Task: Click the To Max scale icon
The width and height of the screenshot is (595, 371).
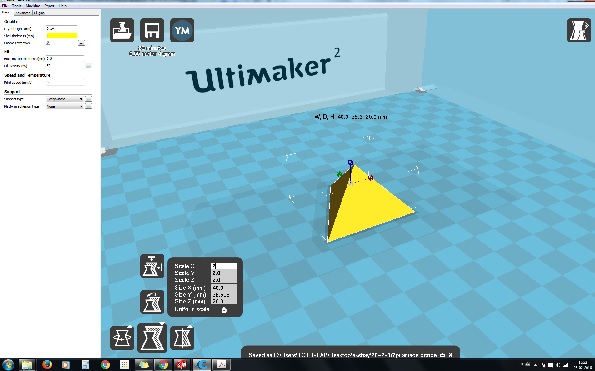Action: click(x=152, y=266)
